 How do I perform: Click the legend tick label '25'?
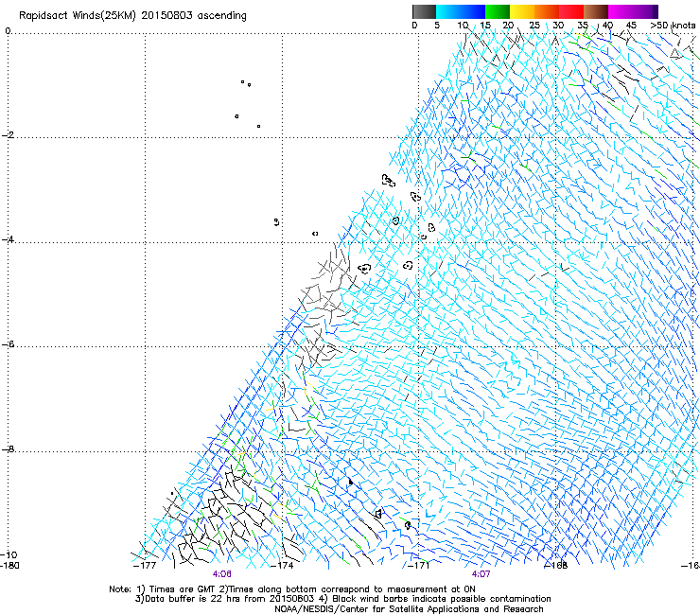tap(534, 26)
